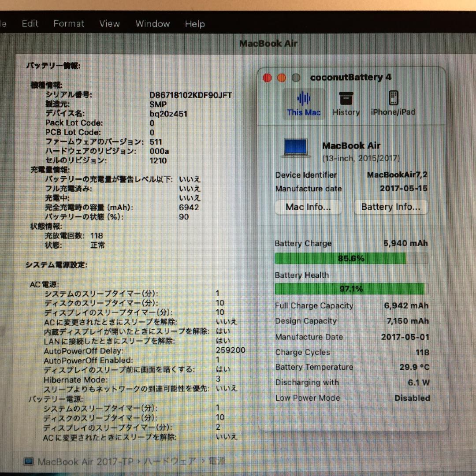Click the manufacturer value SMP
The image size is (476, 476).
click(158, 104)
